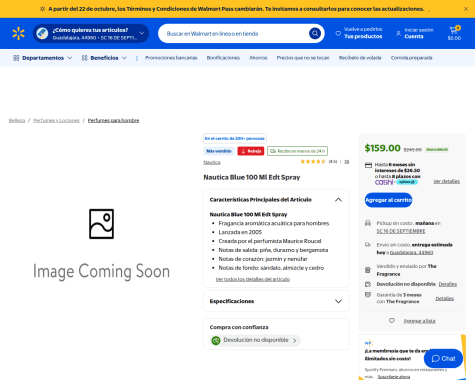This screenshot has width=475, height=380.
Task: Open the Departamentos dropdown
Action: (42, 58)
